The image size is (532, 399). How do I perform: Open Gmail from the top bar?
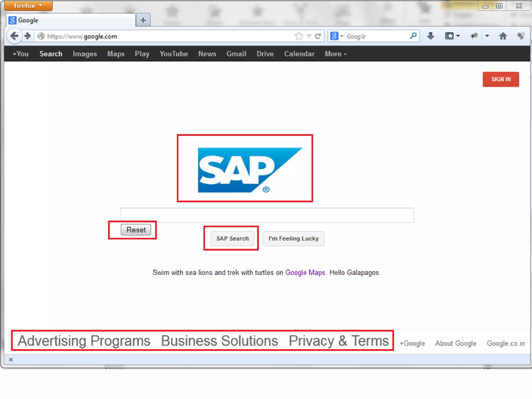click(236, 54)
